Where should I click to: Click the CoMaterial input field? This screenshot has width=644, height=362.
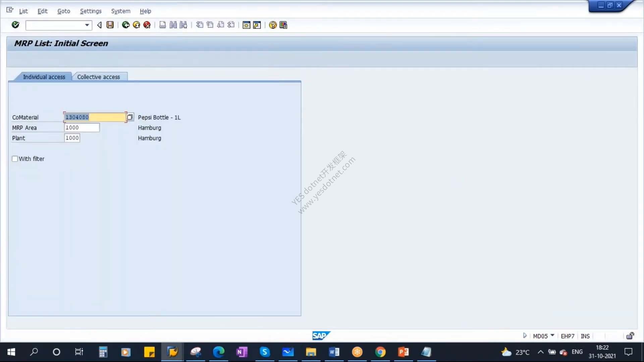[x=95, y=117]
